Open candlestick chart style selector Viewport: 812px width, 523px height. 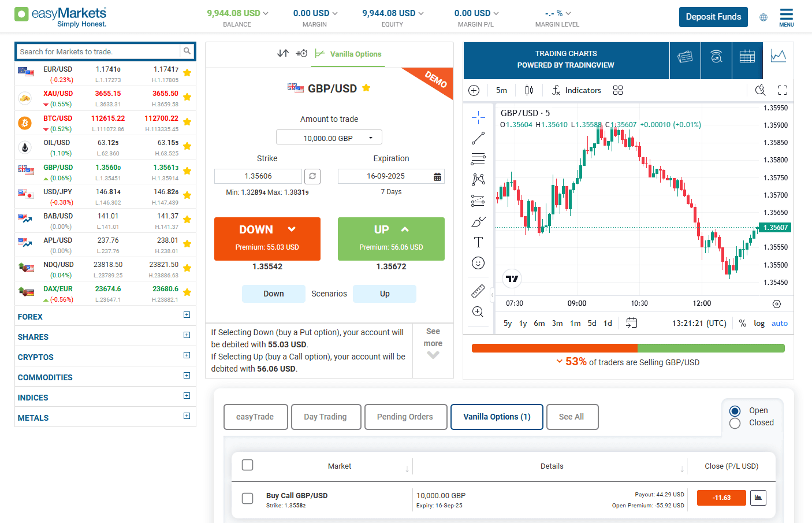[529, 90]
